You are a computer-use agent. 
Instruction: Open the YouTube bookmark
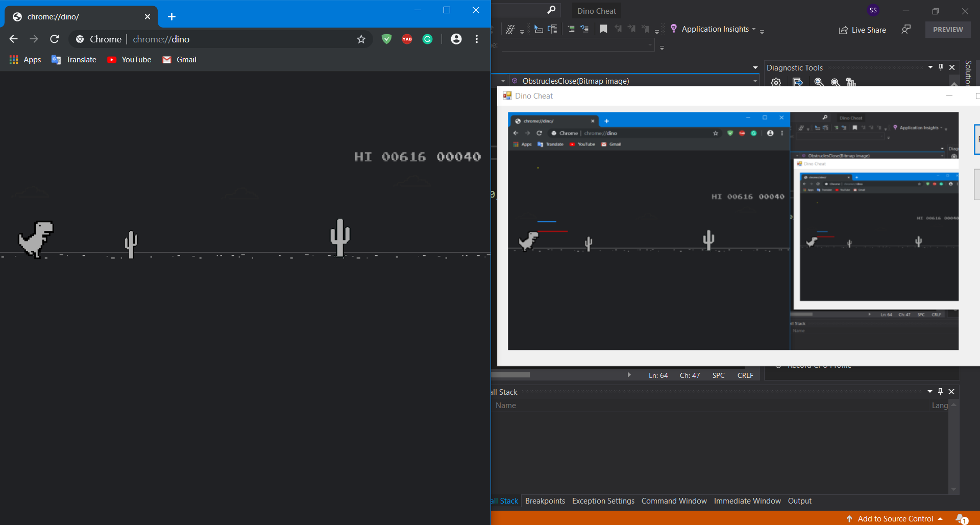tap(130, 60)
